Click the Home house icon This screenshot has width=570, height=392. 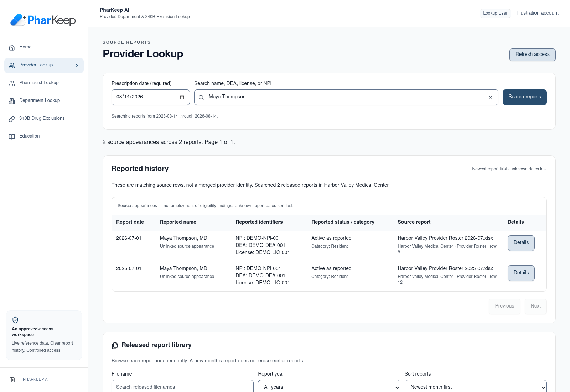[12, 47]
